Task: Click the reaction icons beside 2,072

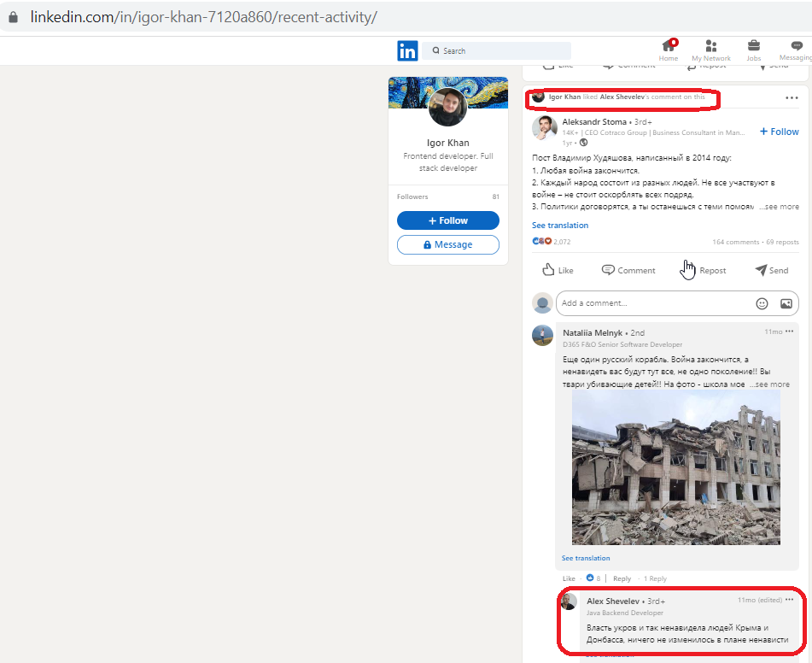Action: click(541, 241)
